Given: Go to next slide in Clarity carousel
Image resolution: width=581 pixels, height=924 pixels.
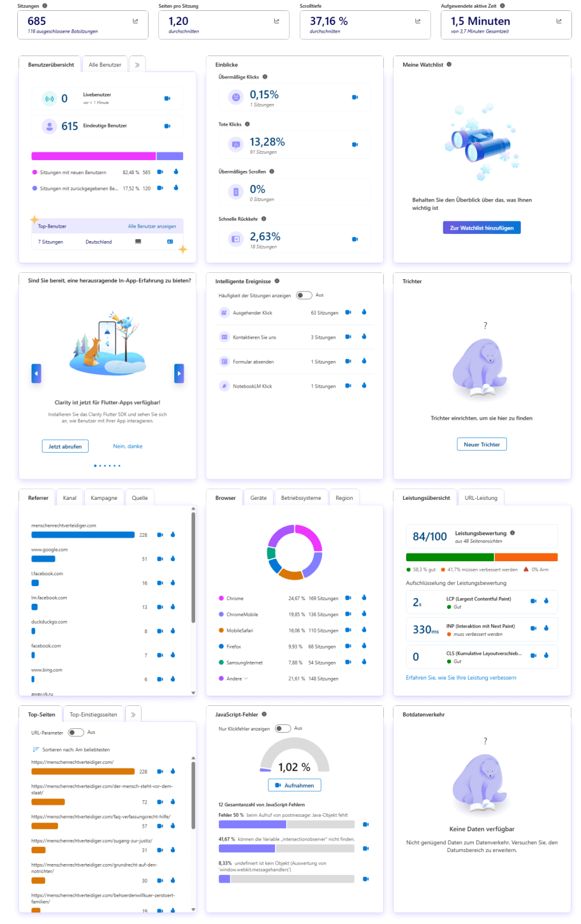Looking at the screenshot, I should coord(179,374).
